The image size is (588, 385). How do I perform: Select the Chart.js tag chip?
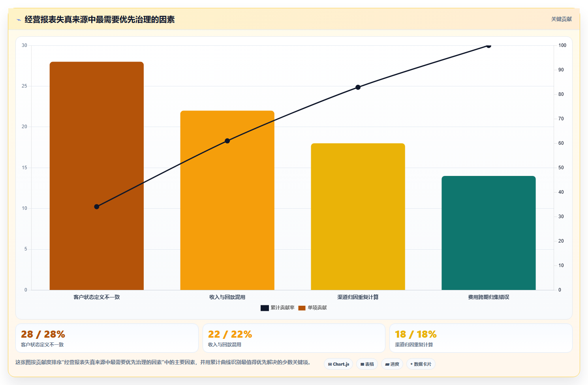pos(338,364)
